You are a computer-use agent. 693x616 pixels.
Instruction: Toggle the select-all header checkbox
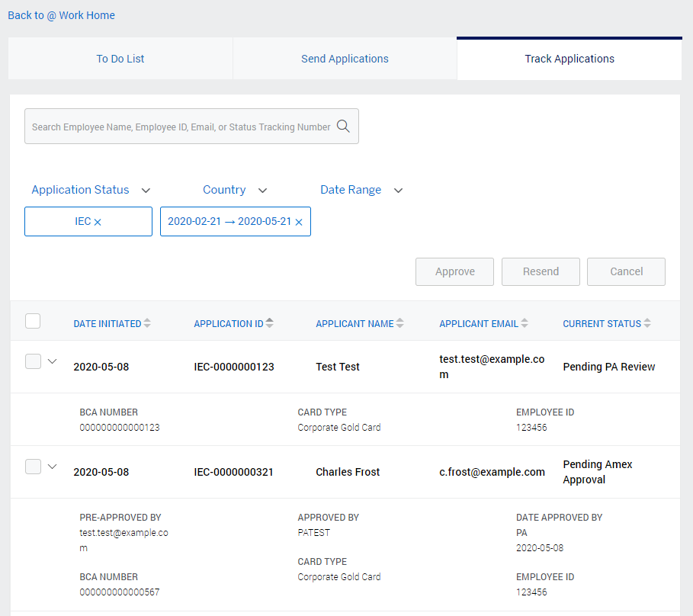point(33,322)
